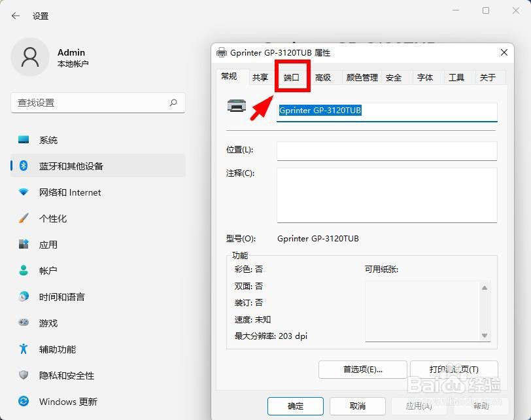Click the 注释(C) text area
Image resolution: width=531 pixels, height=420 pixels.
386,196
